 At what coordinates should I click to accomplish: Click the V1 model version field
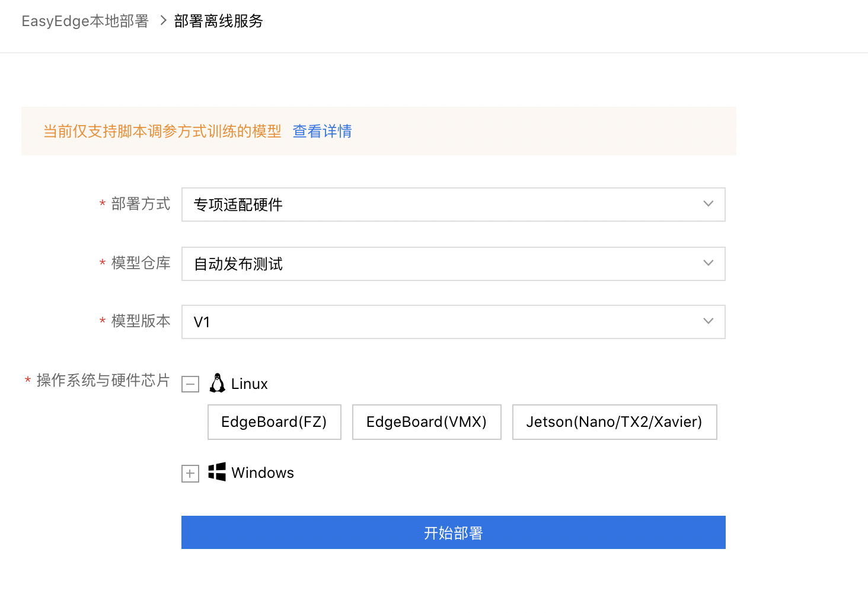tap(454, 322)
